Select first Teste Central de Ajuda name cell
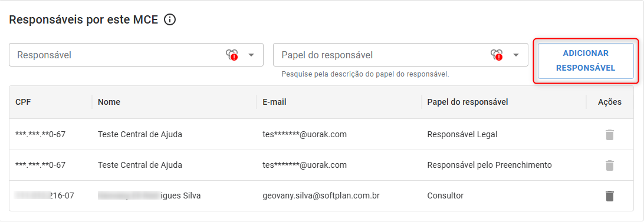Screen dimensions: 644x222 [140, 135]
